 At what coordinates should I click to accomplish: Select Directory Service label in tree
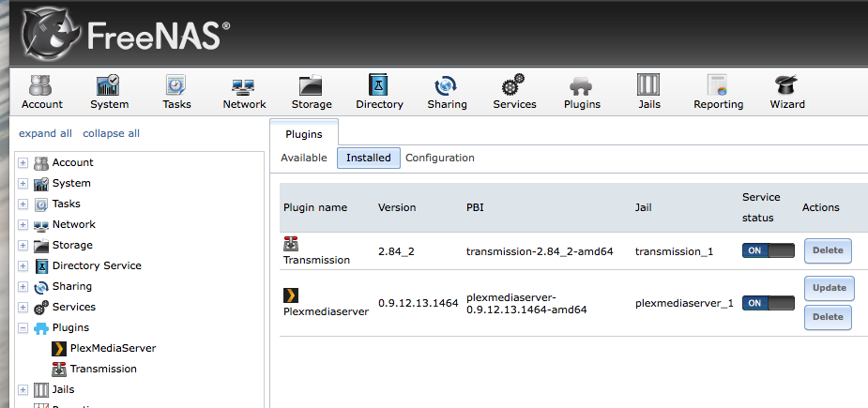[97, 265]
